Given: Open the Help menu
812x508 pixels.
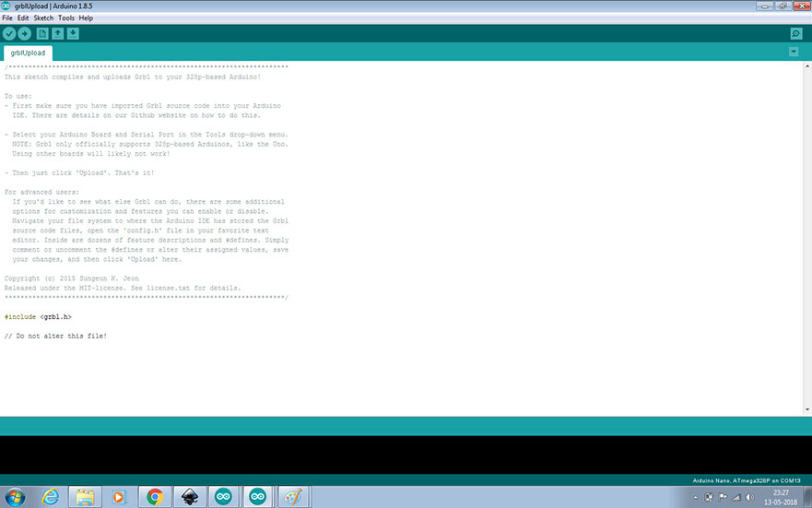Looking at the screenshot, I should [x=86, y=18].
